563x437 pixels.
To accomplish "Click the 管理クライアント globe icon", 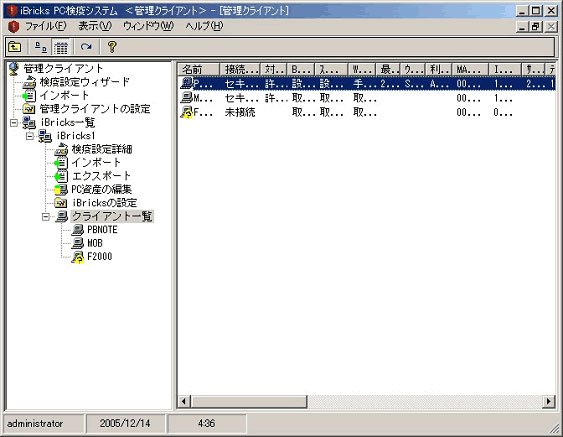I will pyautogui.click(x=14, y=69).
